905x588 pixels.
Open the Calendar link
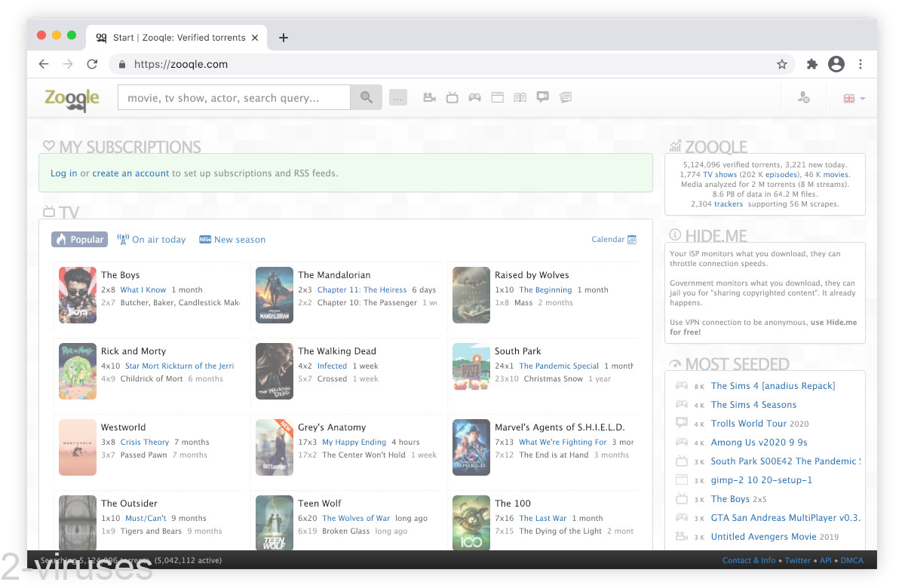(x=608, y=240)
